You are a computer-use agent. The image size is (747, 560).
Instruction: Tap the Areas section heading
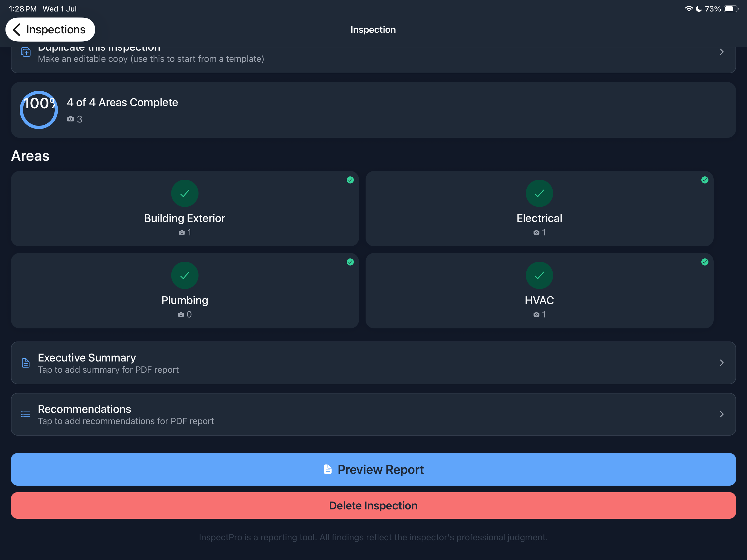(x=30, y=156)
